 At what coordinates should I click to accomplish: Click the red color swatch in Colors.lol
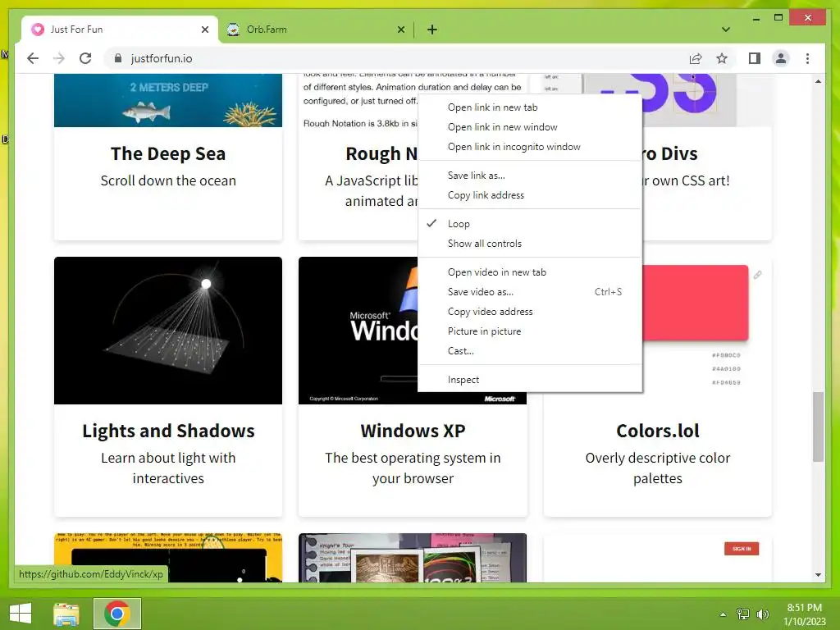696,303
